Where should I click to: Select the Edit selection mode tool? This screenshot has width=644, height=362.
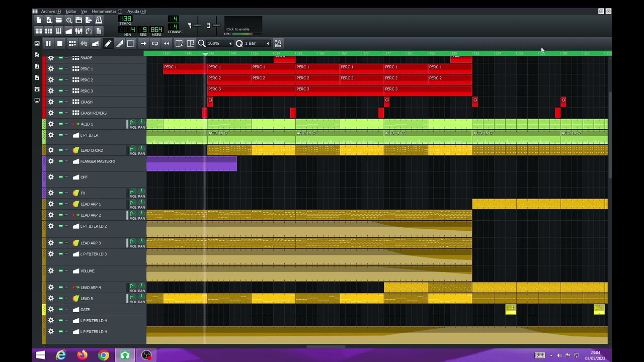pyautogui.click(x=131, y=44)
